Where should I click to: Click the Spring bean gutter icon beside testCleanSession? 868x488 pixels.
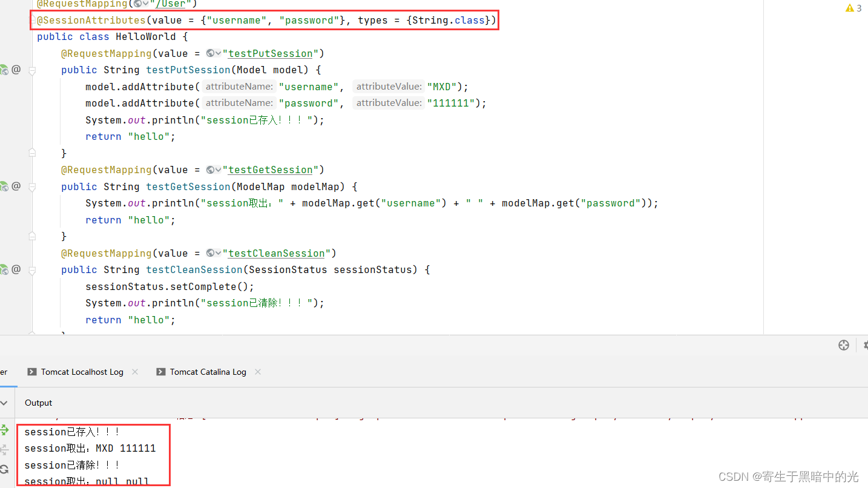[x=4, y=269]
